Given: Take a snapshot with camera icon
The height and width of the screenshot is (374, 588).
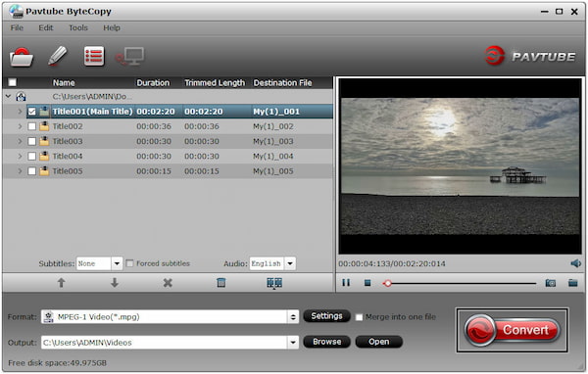Looking at the screenshot, I should pyautogui.click(x=551, y=283).
